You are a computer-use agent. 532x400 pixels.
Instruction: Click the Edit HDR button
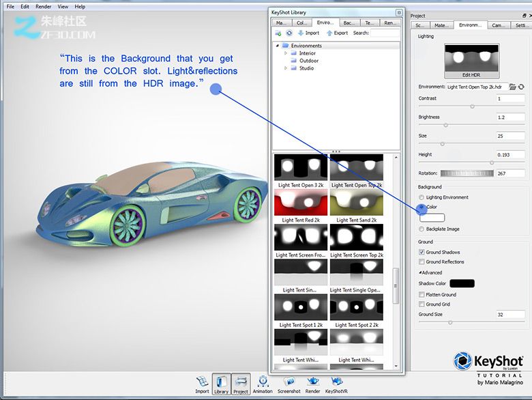(471, 61)
